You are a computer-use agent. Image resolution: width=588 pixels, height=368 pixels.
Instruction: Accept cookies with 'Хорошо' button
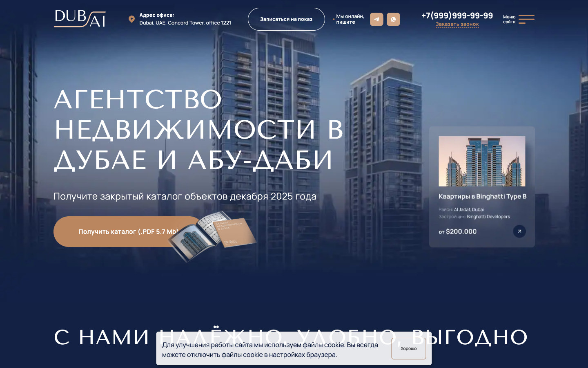[409, 349]
